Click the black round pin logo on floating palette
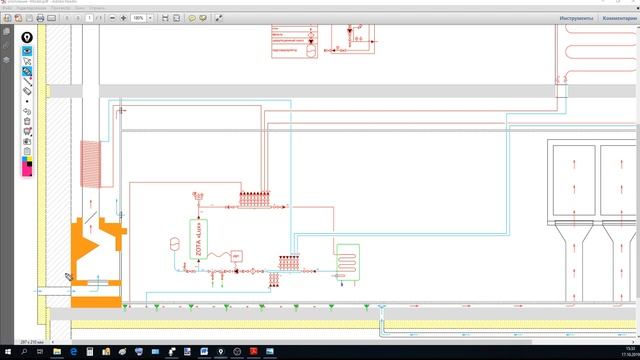This screenshot has height=360, width=640. [27, 38]
